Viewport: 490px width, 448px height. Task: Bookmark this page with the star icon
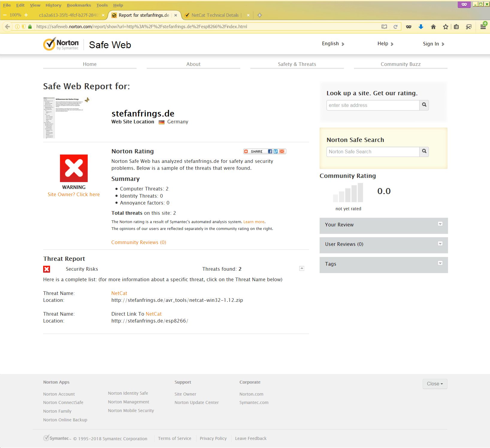(x=446, y=27)
